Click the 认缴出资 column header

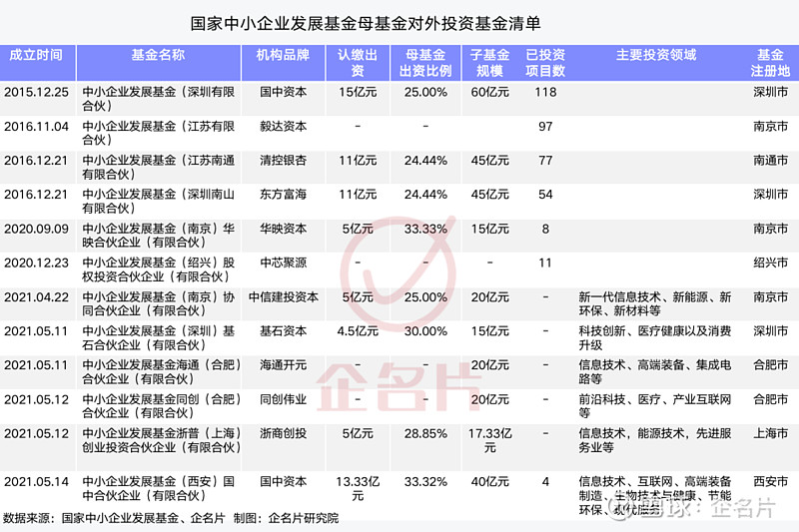[358, 63]
